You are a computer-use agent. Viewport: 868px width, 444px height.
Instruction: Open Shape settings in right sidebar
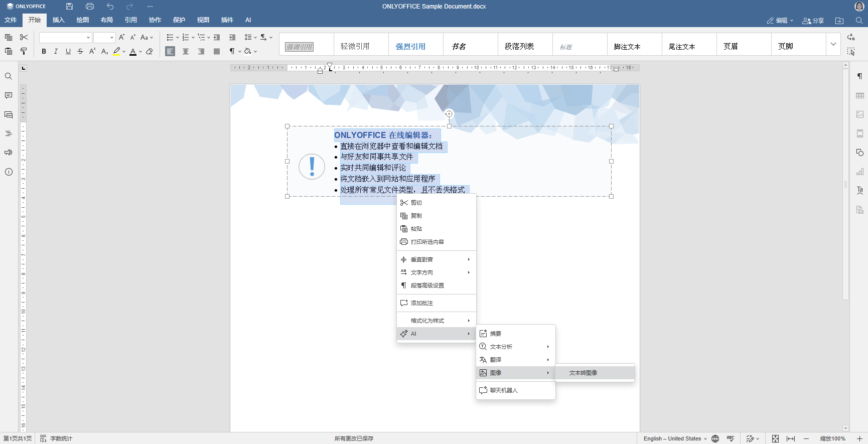pos(859,153)
